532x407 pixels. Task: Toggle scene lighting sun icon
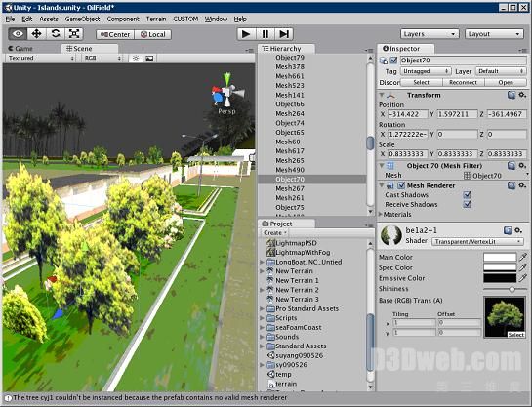[136, 59]
